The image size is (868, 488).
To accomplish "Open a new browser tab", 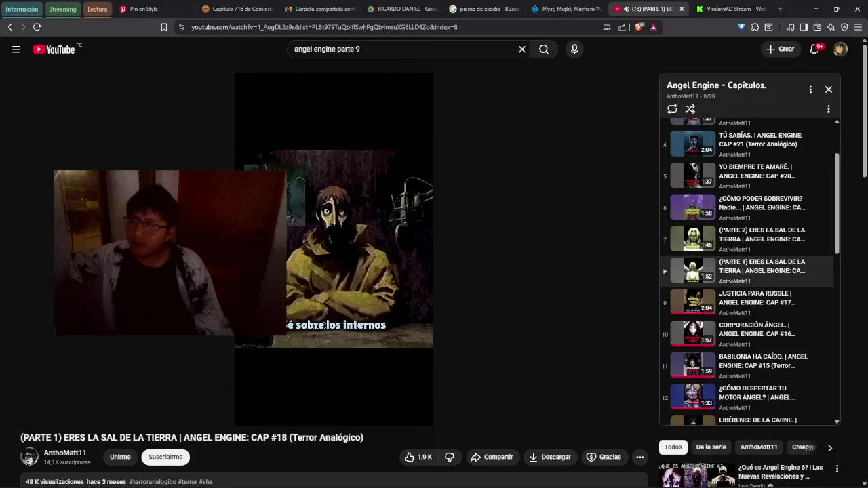I will (x=781, y=9).
